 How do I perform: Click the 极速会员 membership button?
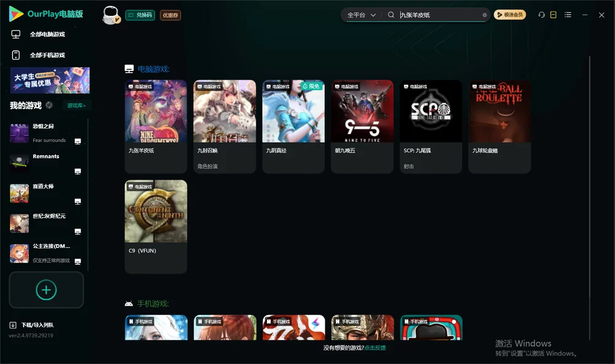(510, 15)
